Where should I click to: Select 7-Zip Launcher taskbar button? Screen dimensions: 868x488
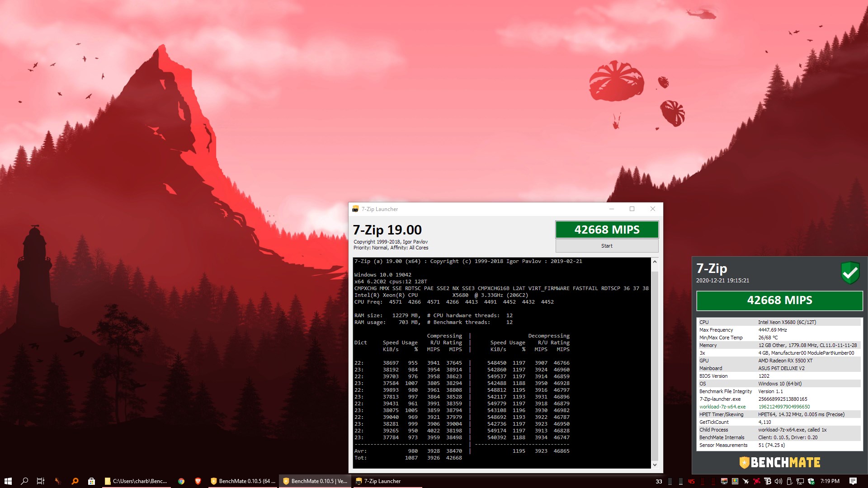click(387, 481)
